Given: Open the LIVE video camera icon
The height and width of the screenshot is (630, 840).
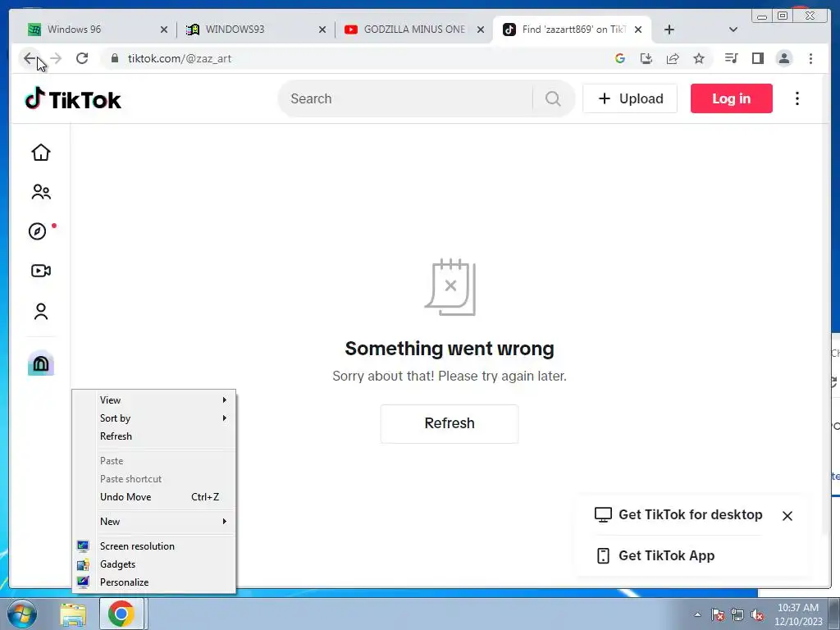Looking at the screenshot, I should pos(41,271).
